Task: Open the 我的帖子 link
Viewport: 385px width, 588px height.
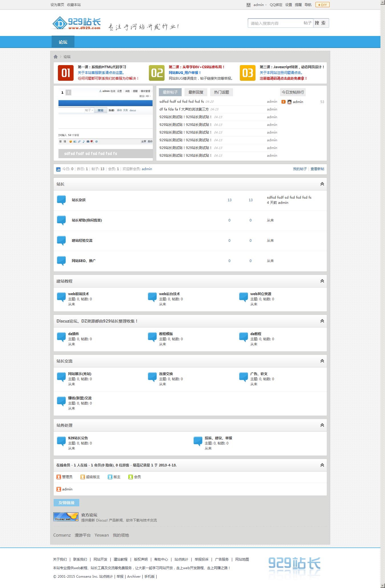Action: tap(300, 169)
